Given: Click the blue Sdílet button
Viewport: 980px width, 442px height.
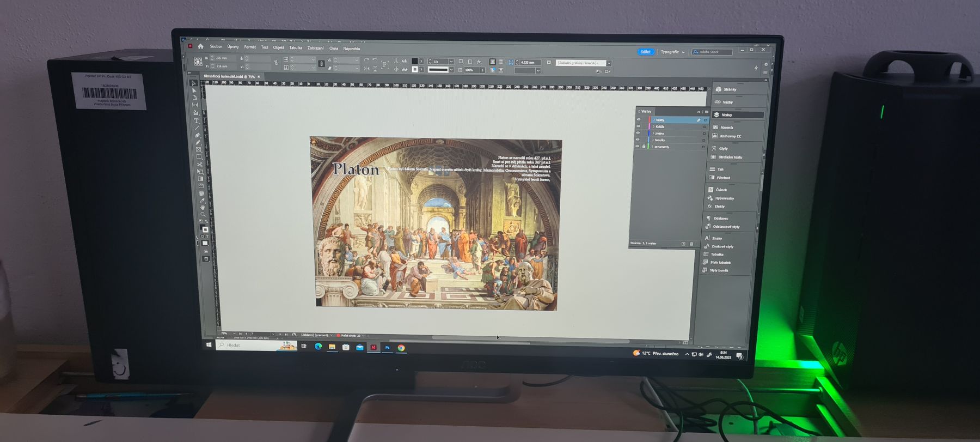Looking at the screenshot, I should click(645, 52).
